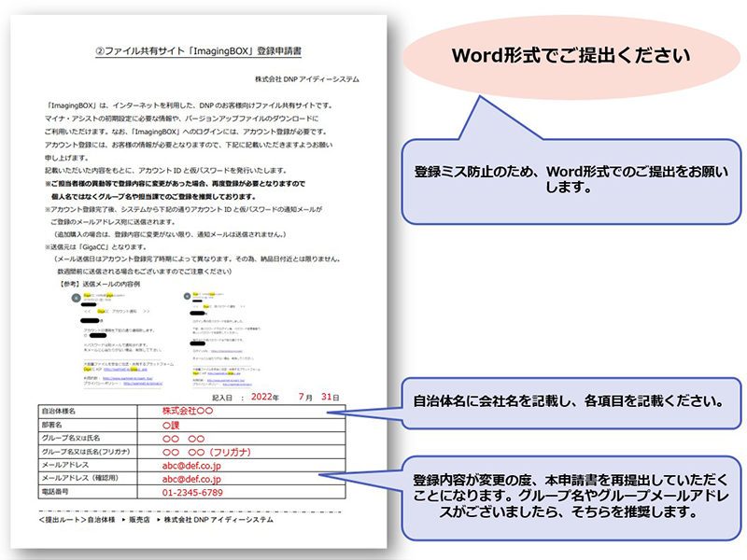Click the 登録内容が変更の度 callout box
The width and height of the screenshot is (747, 560).
pos(571,496)
